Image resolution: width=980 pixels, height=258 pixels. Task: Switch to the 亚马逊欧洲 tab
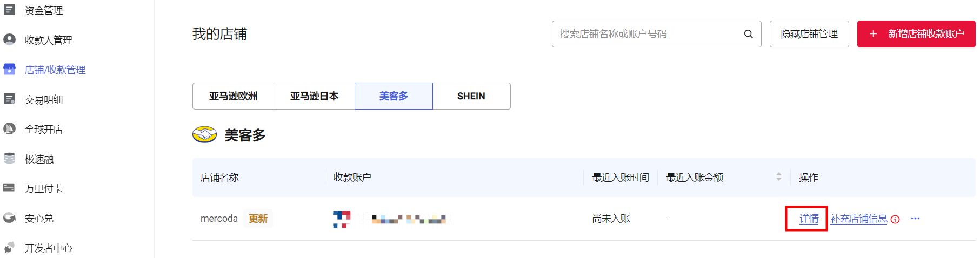[233, 96]
